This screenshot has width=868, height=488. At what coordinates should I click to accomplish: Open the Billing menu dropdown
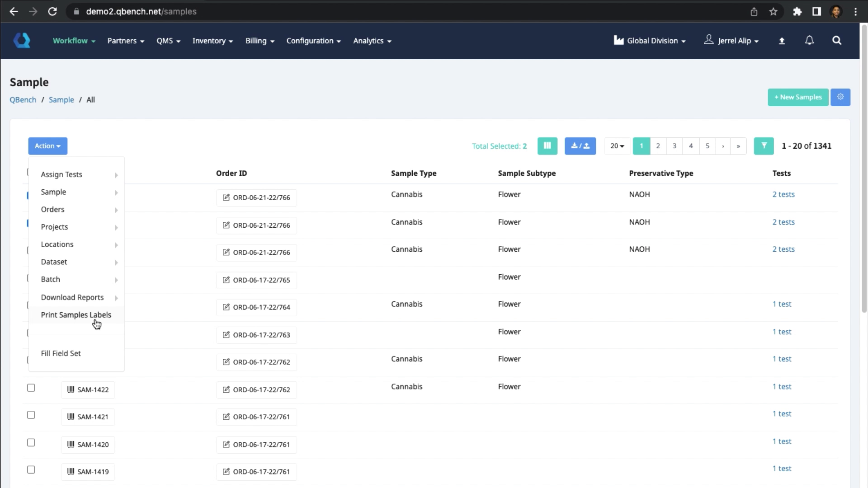(260, 41)
